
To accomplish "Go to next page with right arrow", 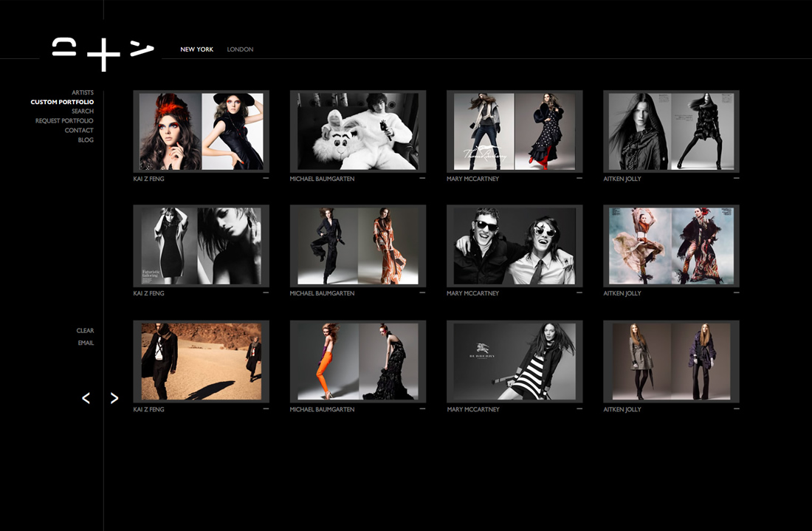I will coord(114,399).
